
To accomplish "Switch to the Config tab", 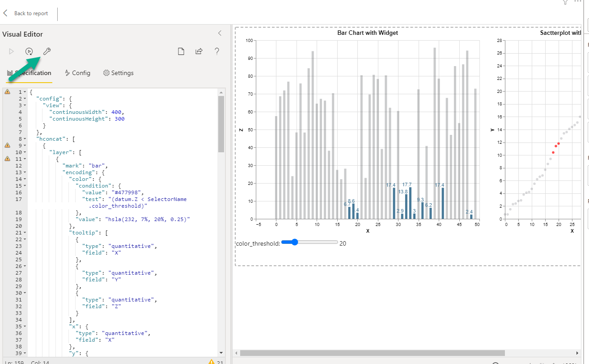I will (77, 73).
